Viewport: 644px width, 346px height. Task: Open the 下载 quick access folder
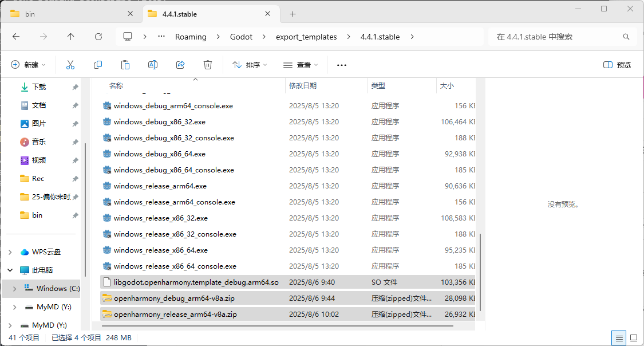tap(39, 86)
